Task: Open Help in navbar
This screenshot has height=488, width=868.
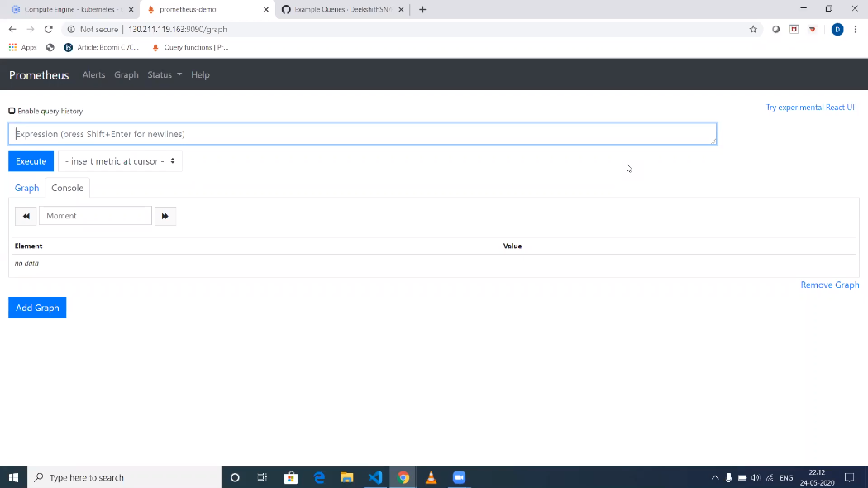Action: click(200, 74)
